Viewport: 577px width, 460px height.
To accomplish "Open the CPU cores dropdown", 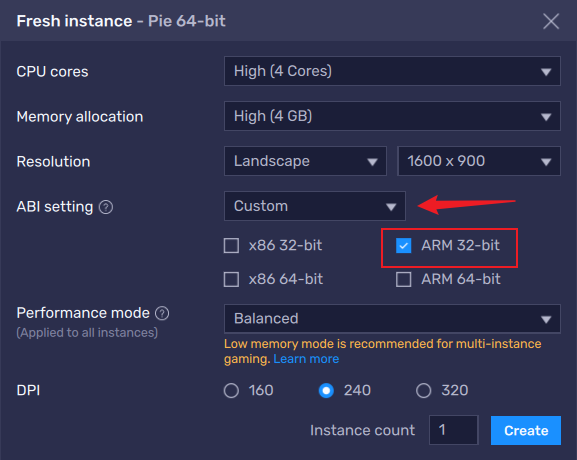I will point(392,71).
